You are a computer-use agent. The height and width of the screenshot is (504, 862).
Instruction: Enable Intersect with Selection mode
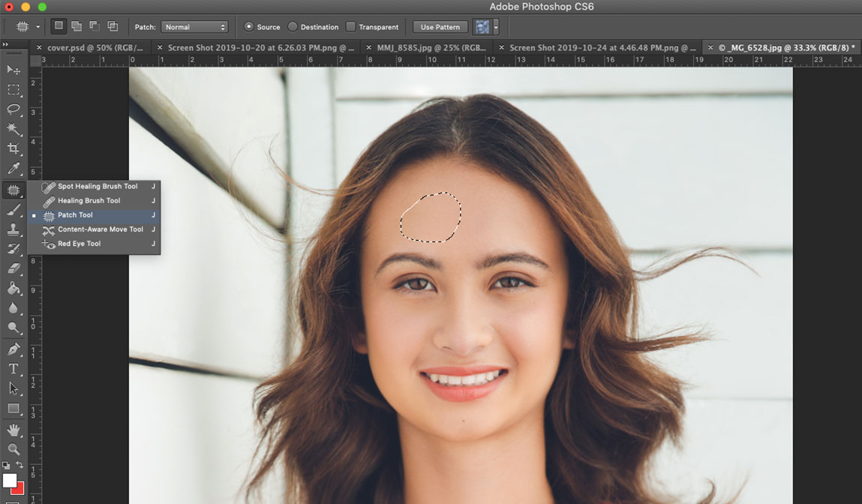point(113,26)
